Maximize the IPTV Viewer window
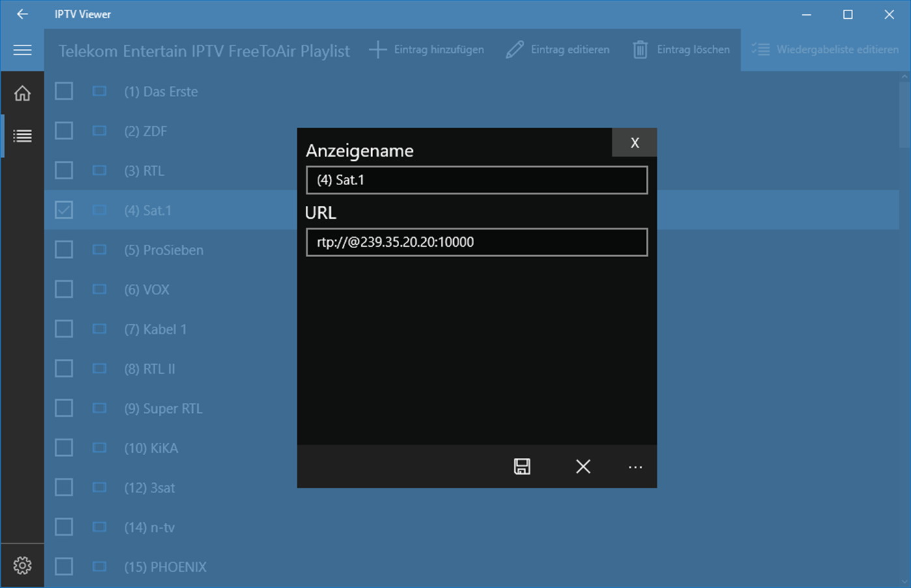The image size is (911, 588). tap(847, 14)
